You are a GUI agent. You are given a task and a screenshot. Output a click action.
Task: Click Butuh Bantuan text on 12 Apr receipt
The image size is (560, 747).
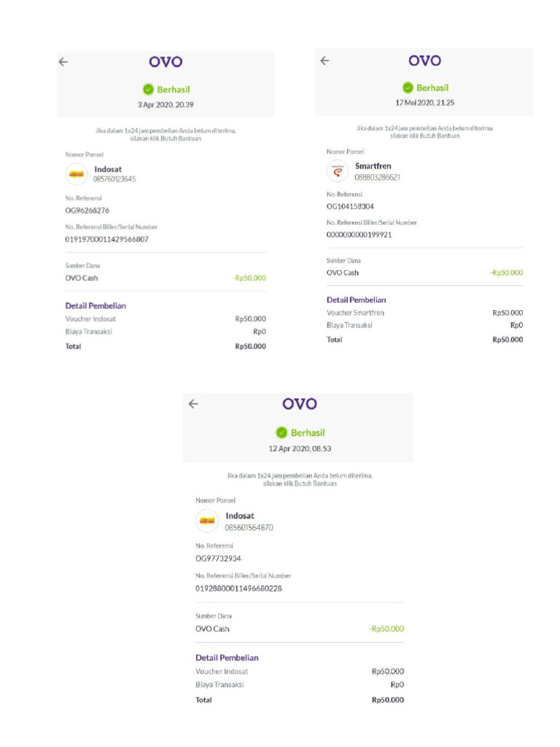click(x=318, y=484)
